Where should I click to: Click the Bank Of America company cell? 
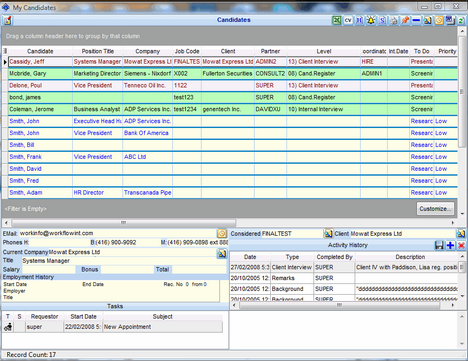tap(147, 133)
